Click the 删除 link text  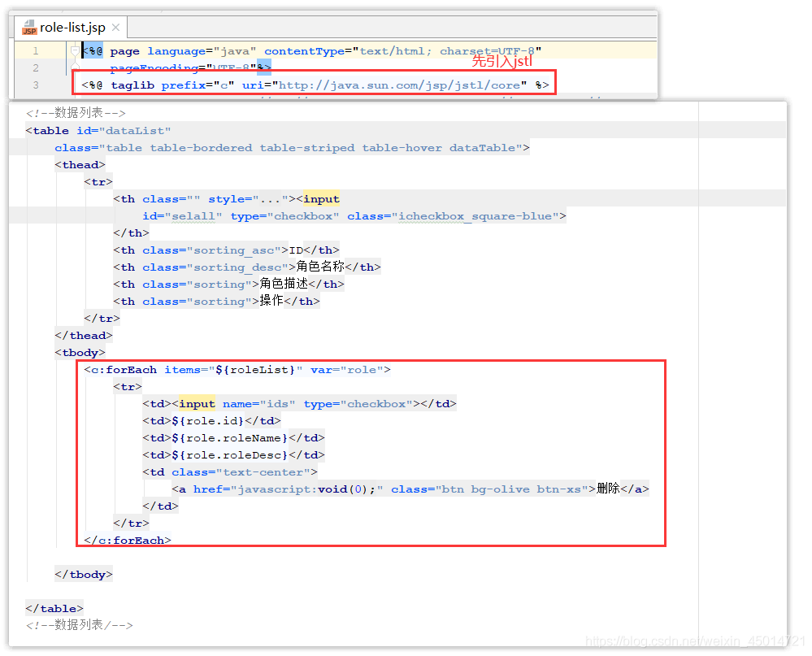(609, 489)
